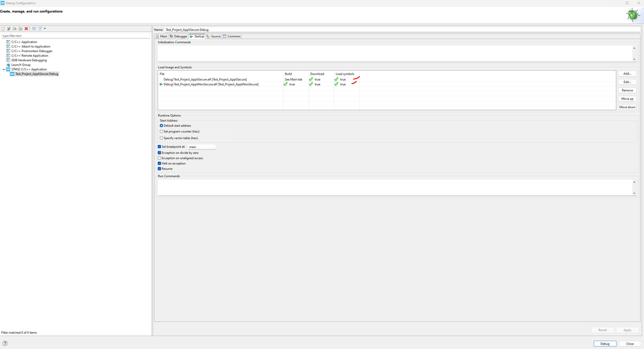Screen dimensions: 644x349
Task: Select GDB Hardware Debugging item
Action: 29,60
